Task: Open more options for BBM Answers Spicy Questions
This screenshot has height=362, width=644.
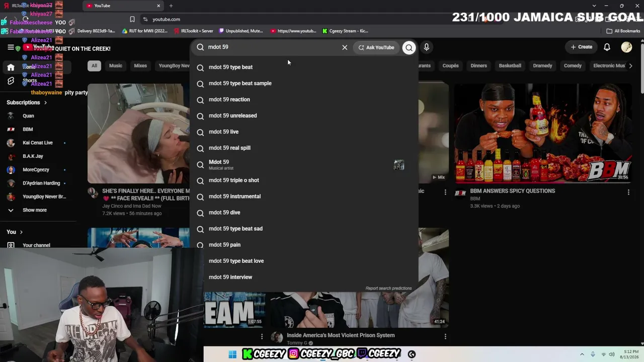Action: (628, 192)
